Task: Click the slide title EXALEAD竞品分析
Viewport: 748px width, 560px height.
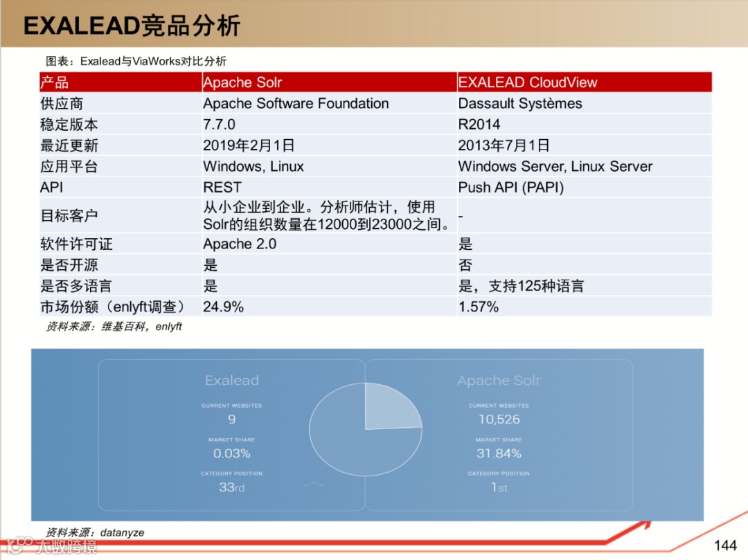Action: tap(132, 26)
